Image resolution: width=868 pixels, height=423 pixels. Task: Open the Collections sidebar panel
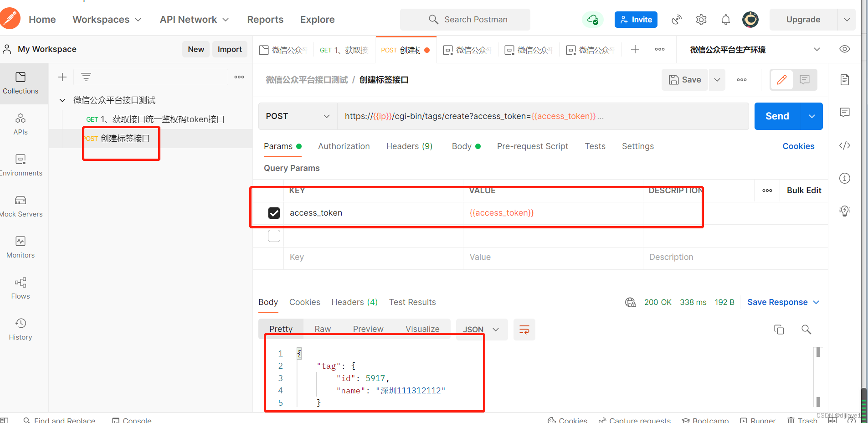(21, 83)
